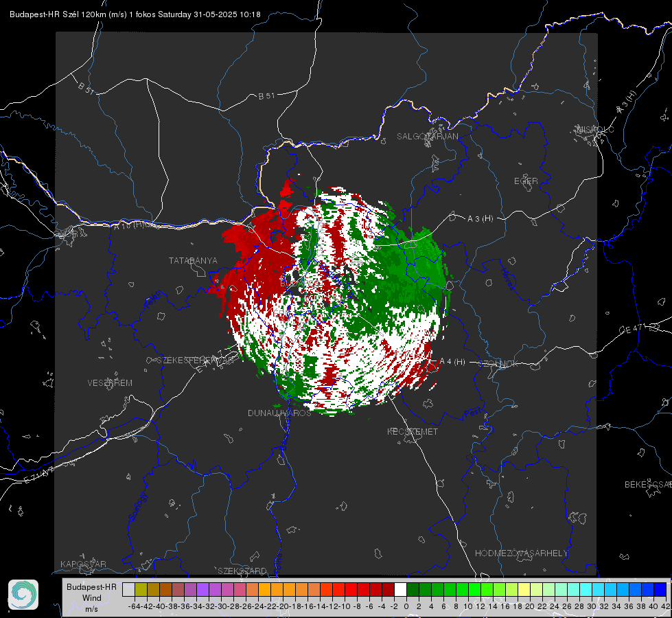Pick the yellow swatch between 18 and 20
Viewport: 672px width, 618px height.
pyautogui.click(x=524, y=590)
